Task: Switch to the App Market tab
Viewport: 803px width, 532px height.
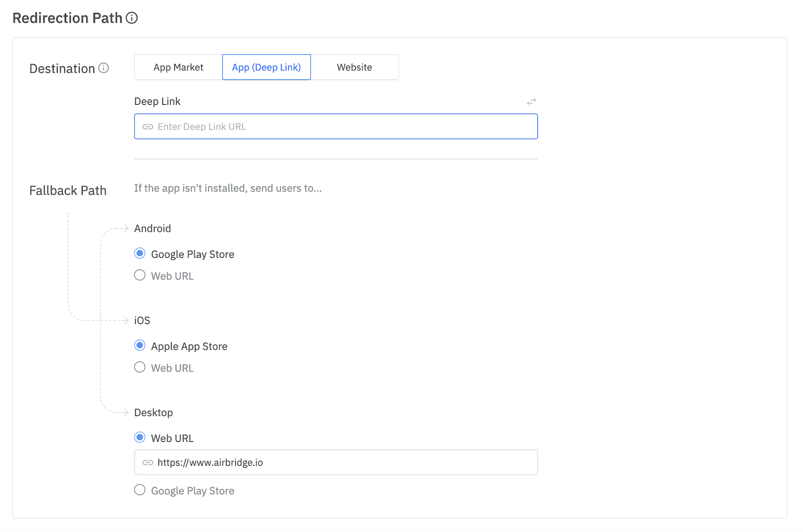Action: (x=178, y=67)
